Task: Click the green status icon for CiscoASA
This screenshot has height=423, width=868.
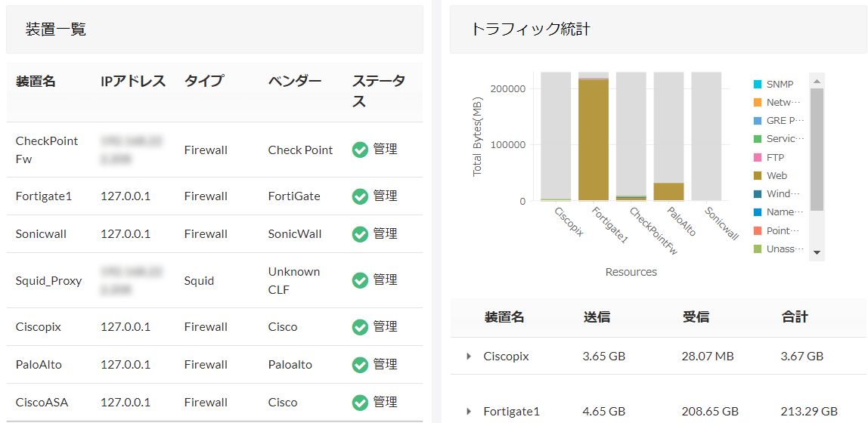Action: (x=360, y=403)
